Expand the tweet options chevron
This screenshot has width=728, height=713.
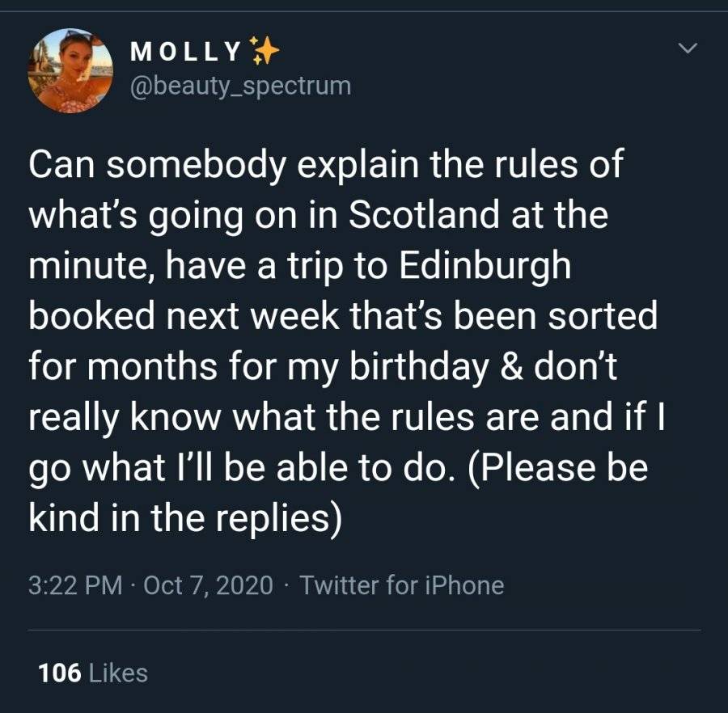(x=687, y=48)
